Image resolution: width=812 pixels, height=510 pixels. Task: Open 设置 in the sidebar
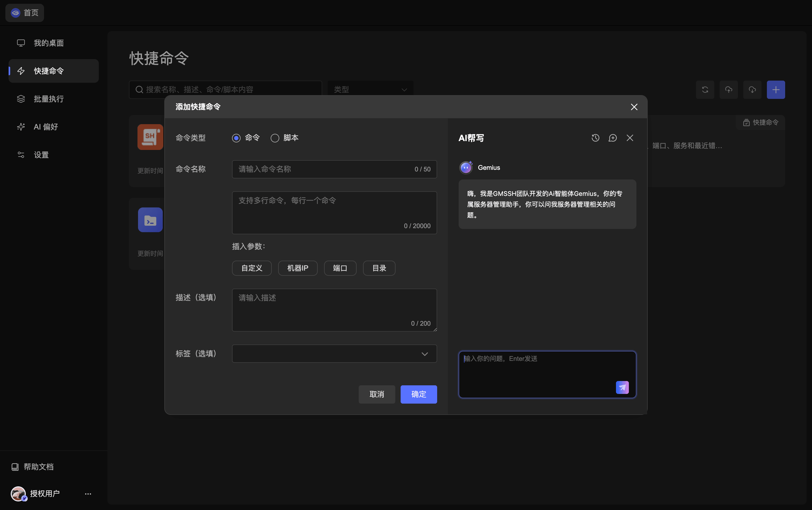coord(54,155)
